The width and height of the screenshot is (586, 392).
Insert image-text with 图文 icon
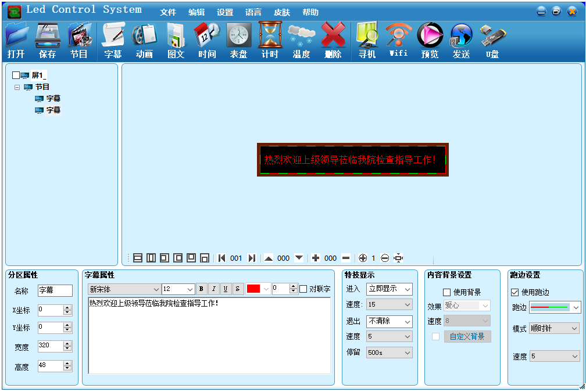point(176,40)
